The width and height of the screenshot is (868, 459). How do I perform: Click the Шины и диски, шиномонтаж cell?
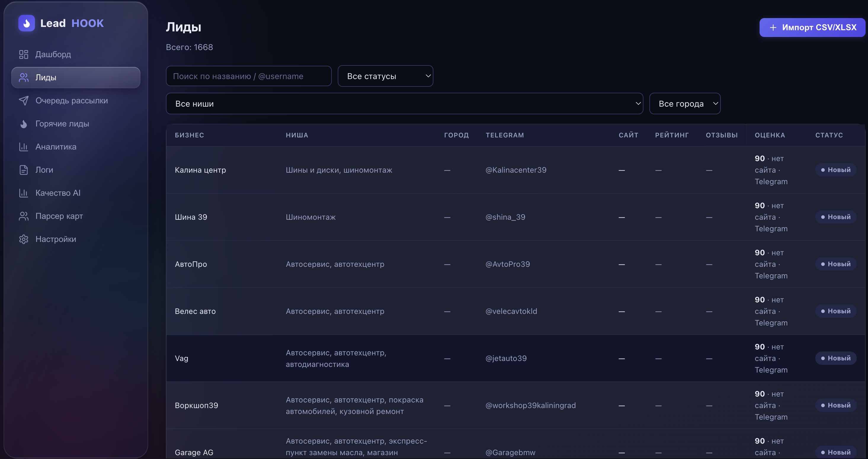[339, 170]
